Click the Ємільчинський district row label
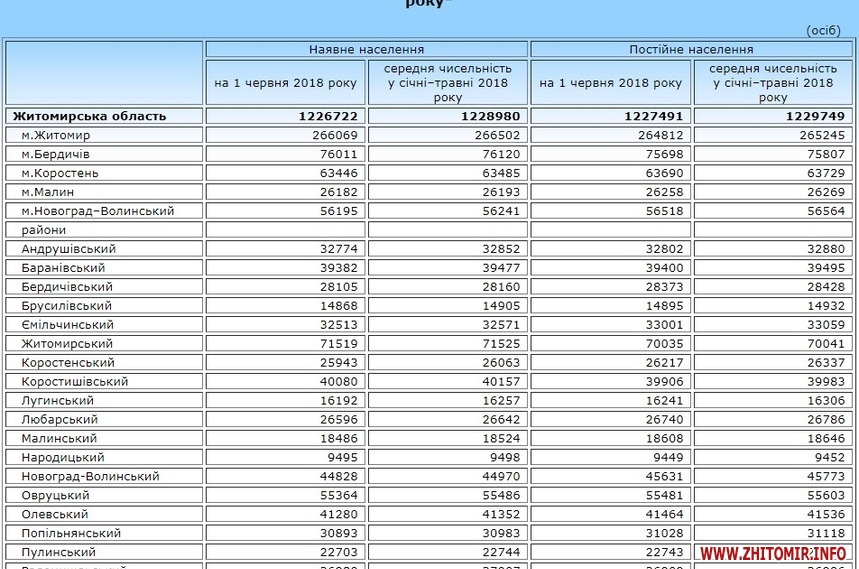This screenshot has width=859, height=569. point(68,325)
